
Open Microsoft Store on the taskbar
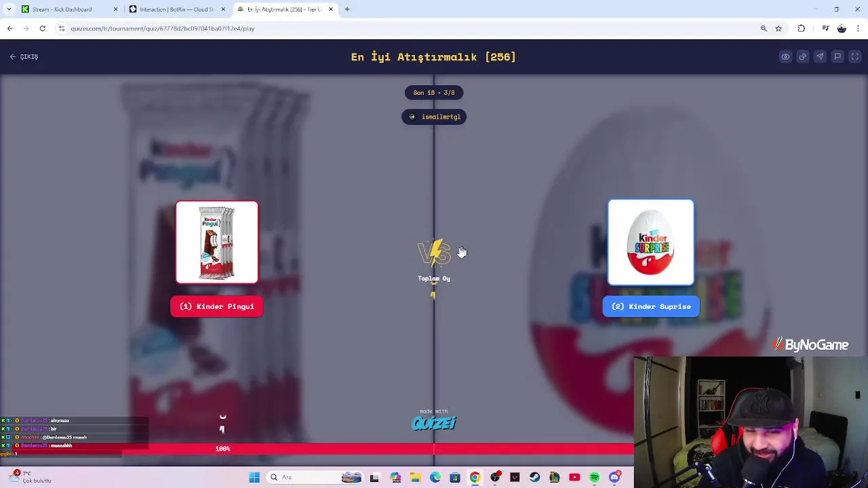coord(455,477)
